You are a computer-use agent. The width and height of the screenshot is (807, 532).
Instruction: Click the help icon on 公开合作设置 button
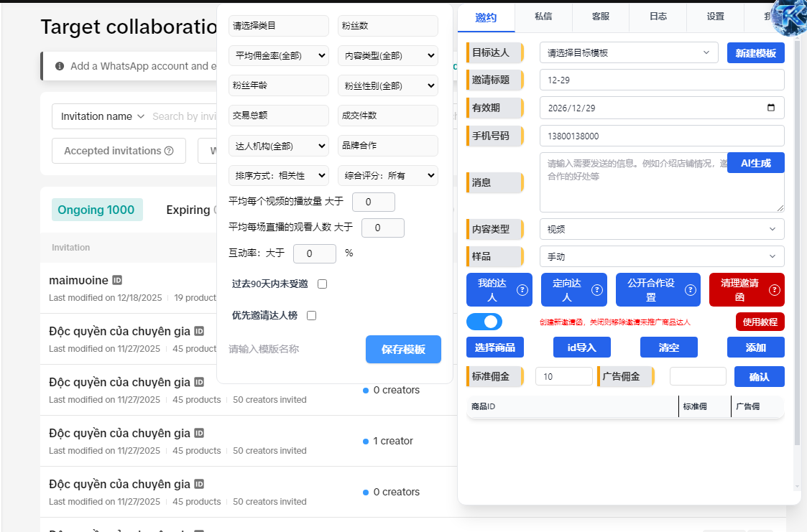(x=691, y=290)
